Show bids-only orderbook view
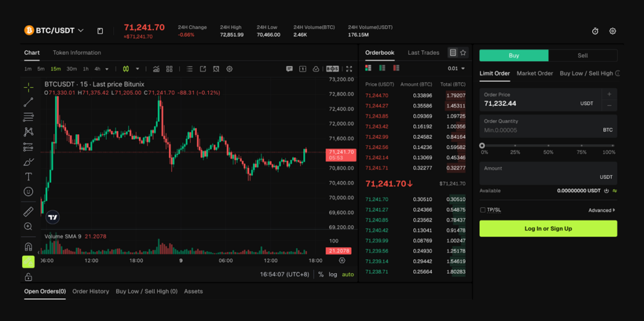 coord(382,68)
